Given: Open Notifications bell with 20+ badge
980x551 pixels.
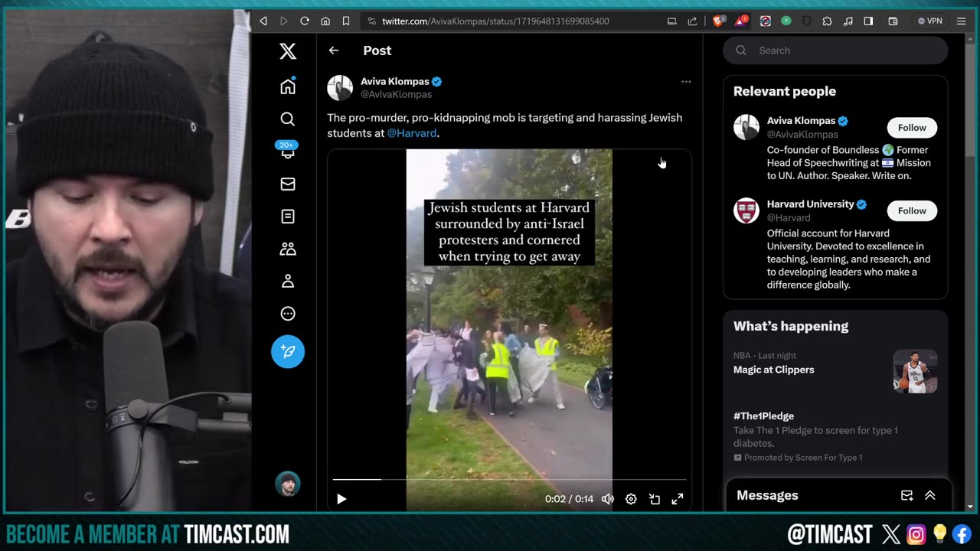Looking at the screenshot, I should (x=288, y=150).
